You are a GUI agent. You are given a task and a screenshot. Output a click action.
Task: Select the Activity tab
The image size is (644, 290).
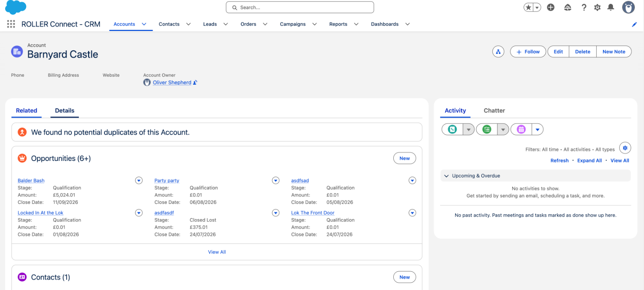click(x=455, y=111)
